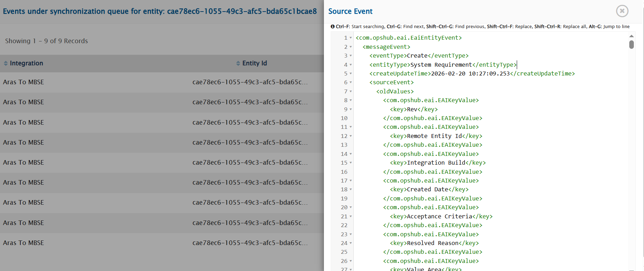Click the last Aras To MBSE record

[23, 243]
